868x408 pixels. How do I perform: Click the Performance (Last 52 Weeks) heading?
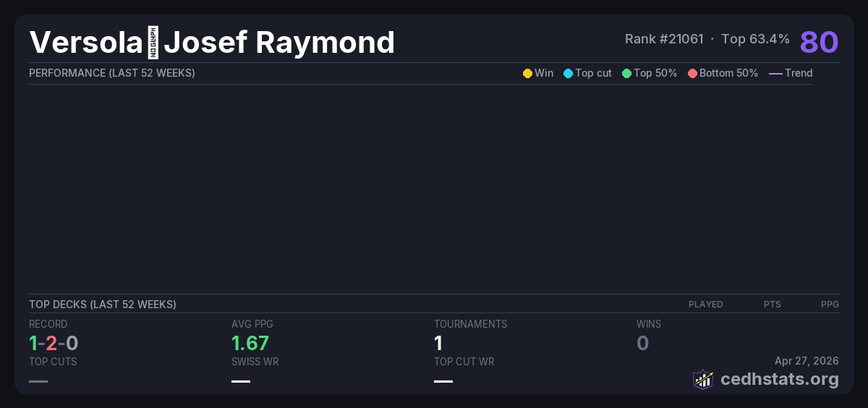tap(112, 73)
